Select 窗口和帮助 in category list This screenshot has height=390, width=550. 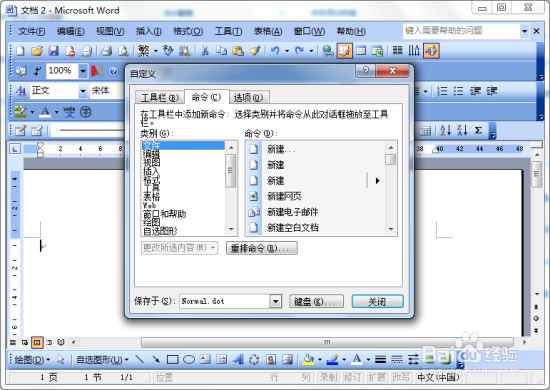point(183,214)
